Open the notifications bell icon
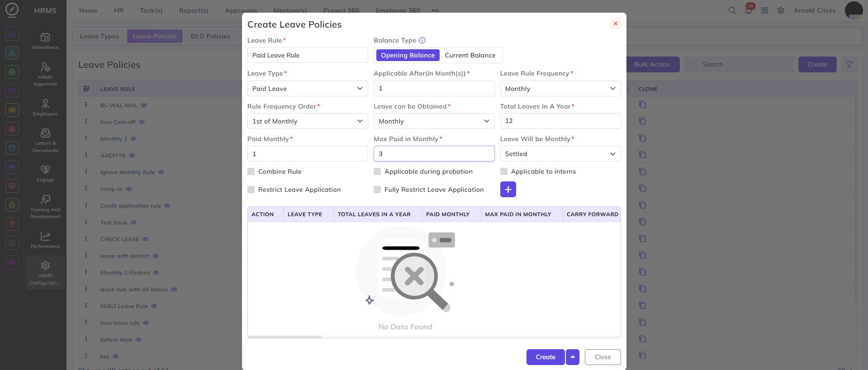 tap(749, 10)
